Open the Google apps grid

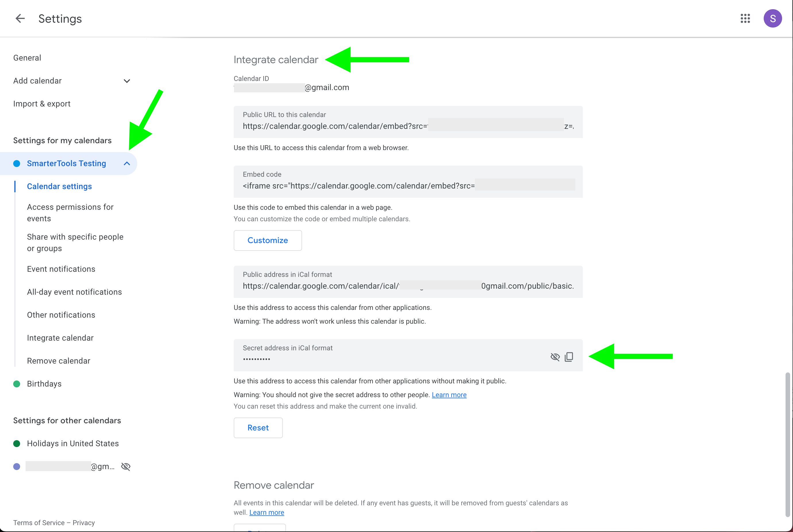(x=745, y=18)
